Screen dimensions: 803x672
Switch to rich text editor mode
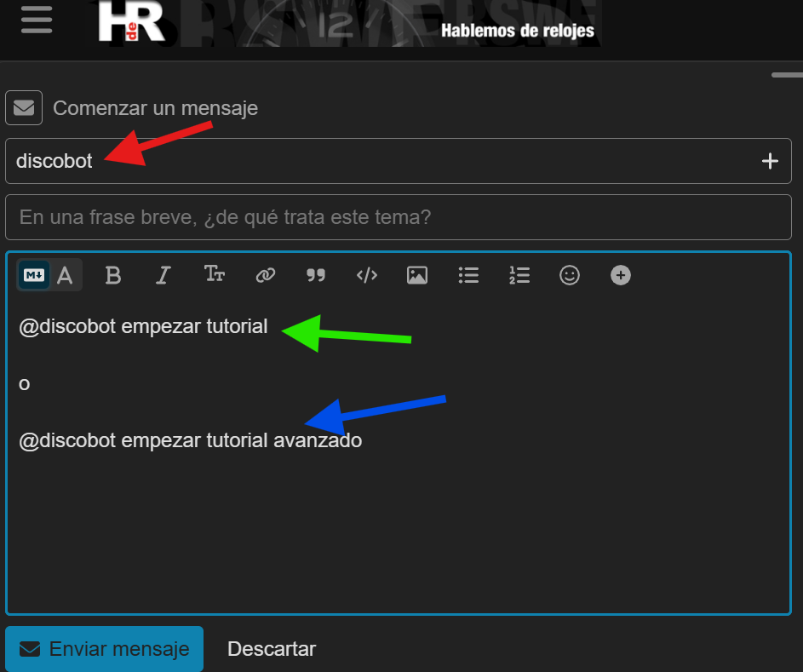(x=66, y=275)
